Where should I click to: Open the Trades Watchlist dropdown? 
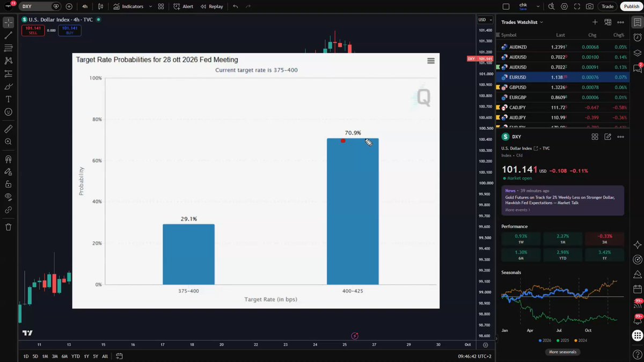(x=522, y=22)
